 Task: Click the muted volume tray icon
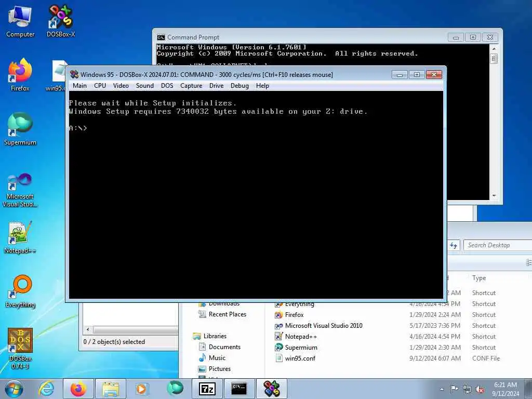(480, 389)
